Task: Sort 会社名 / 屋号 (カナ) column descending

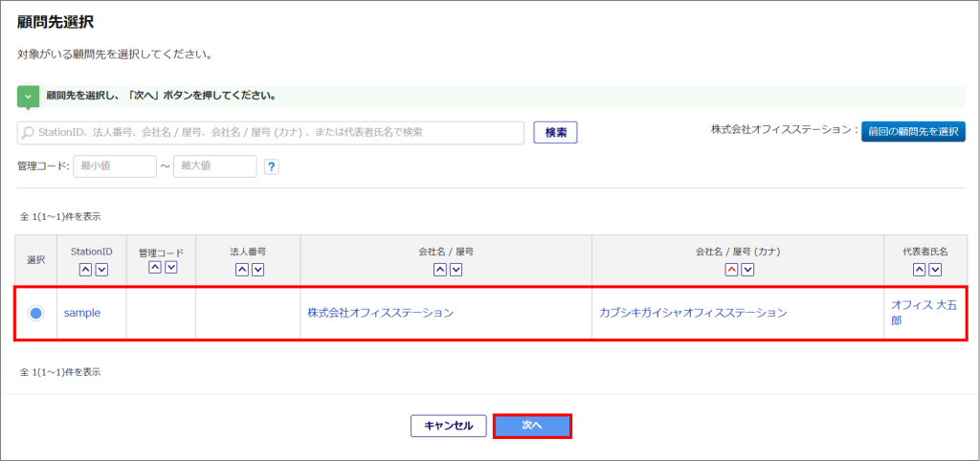Action: [746, 270]
